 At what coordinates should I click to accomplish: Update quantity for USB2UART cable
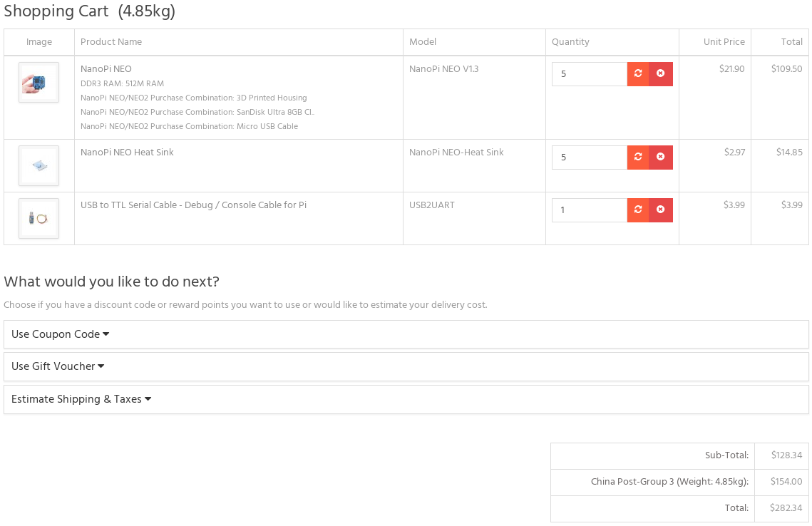tap(638, 210)
